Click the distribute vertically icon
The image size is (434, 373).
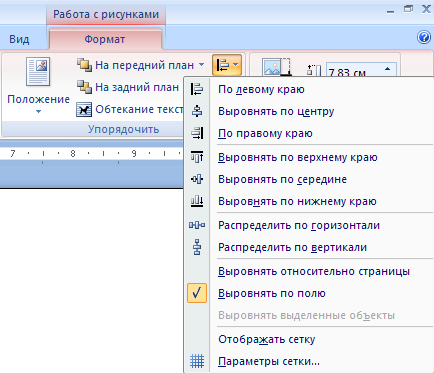[x=197, y=247]
